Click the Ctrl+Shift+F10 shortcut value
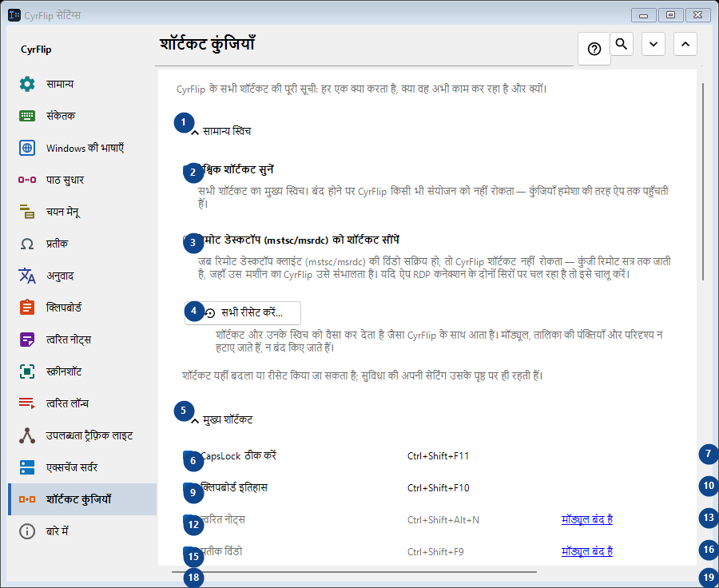Viewport: 719px width, 588px height. tap(438, 488)
